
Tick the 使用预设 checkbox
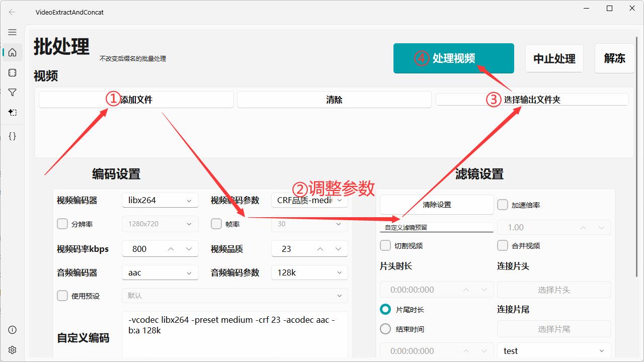pyautogui.click(x=62, y=296)
